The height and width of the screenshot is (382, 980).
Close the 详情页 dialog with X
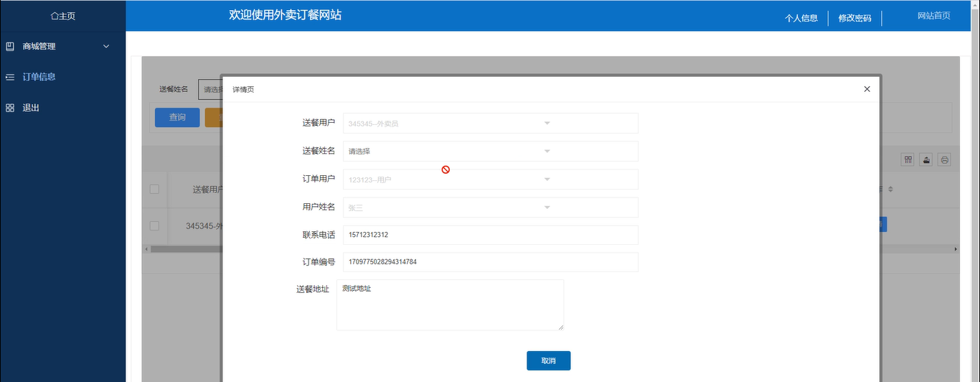867,89
